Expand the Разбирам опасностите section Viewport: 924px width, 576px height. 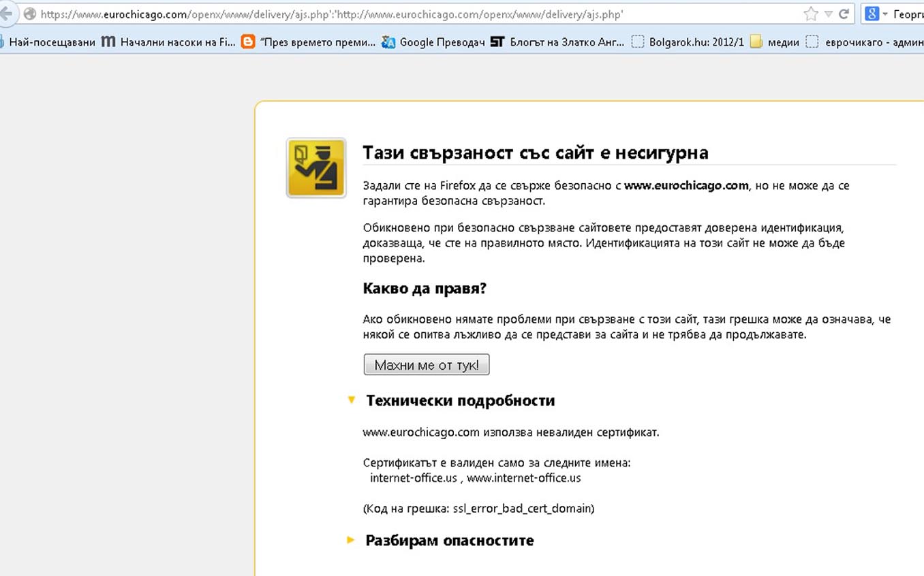click(x=352, y=541)
